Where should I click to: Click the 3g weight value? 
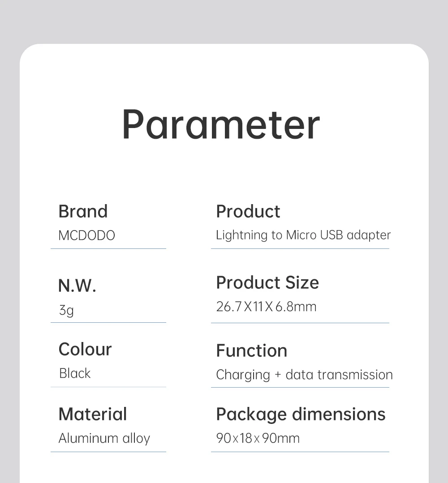click(66, 310)
